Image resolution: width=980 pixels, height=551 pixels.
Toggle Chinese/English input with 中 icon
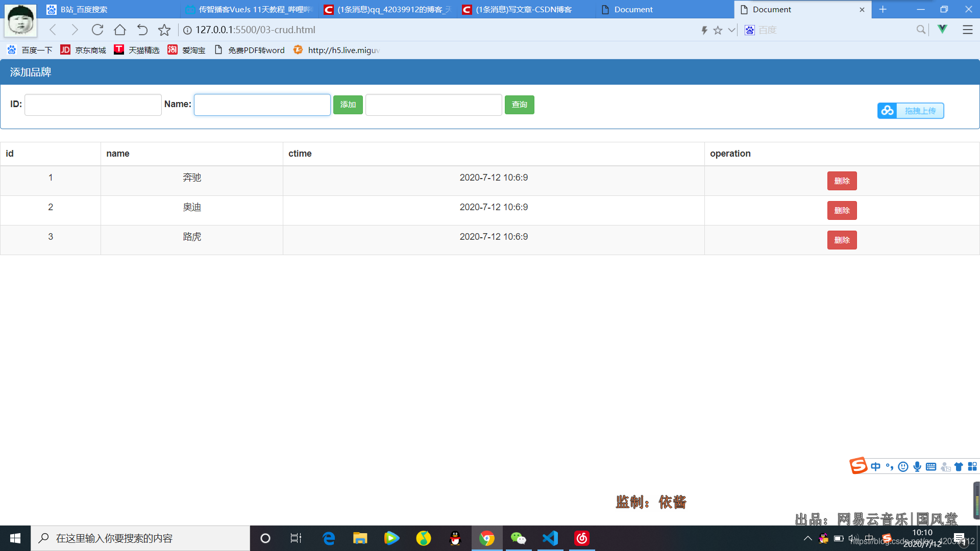pyautogui.click(x=876, y=466)
